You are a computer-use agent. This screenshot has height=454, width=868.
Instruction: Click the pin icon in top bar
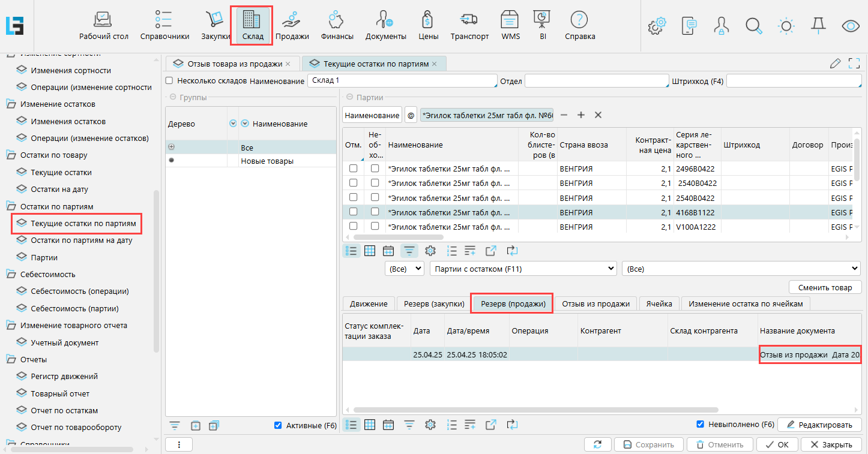(818, 25)
